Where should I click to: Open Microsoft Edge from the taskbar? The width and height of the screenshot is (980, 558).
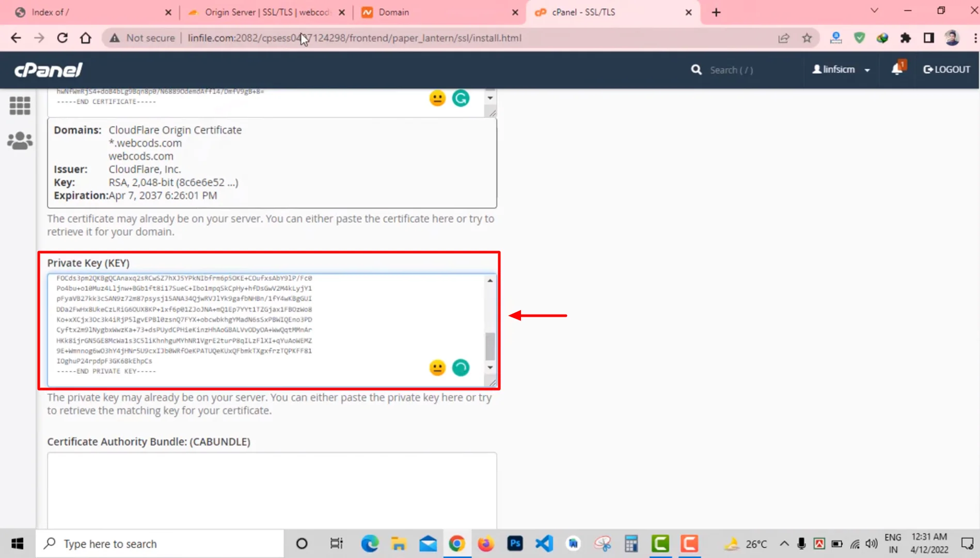click(x=370, y=544)
